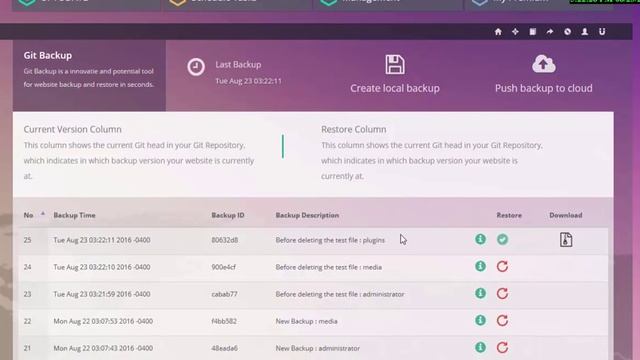Show info for backup 900e4cf

point(480,266)
